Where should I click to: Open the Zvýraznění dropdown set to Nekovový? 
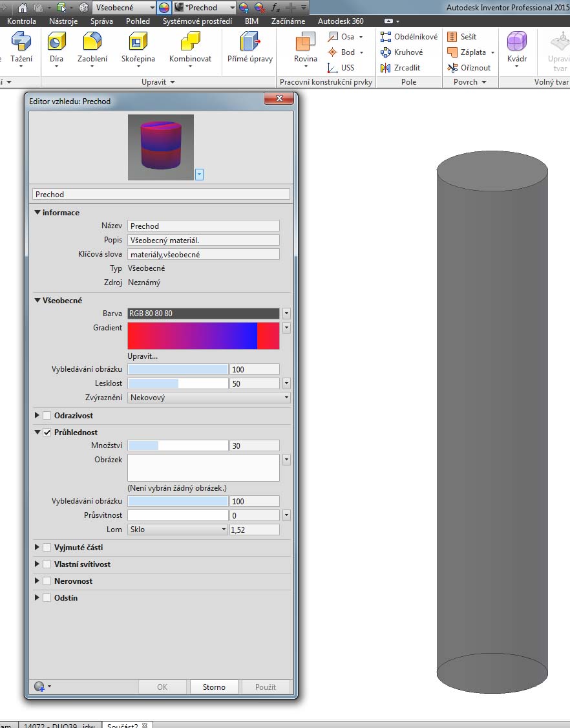208,398
